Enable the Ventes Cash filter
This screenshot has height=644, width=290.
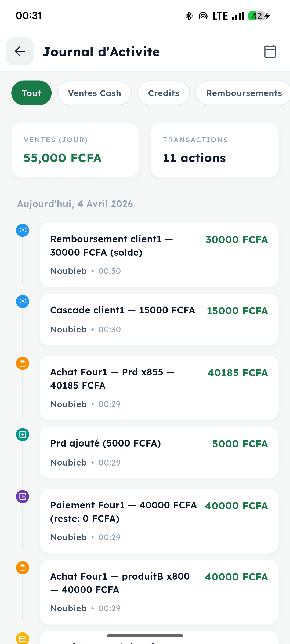[95, 93]
